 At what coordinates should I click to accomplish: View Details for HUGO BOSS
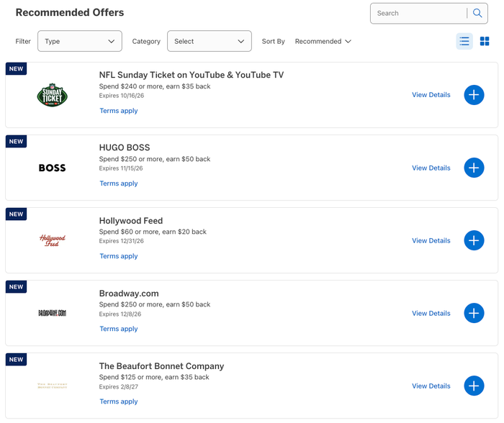(431, 168)
